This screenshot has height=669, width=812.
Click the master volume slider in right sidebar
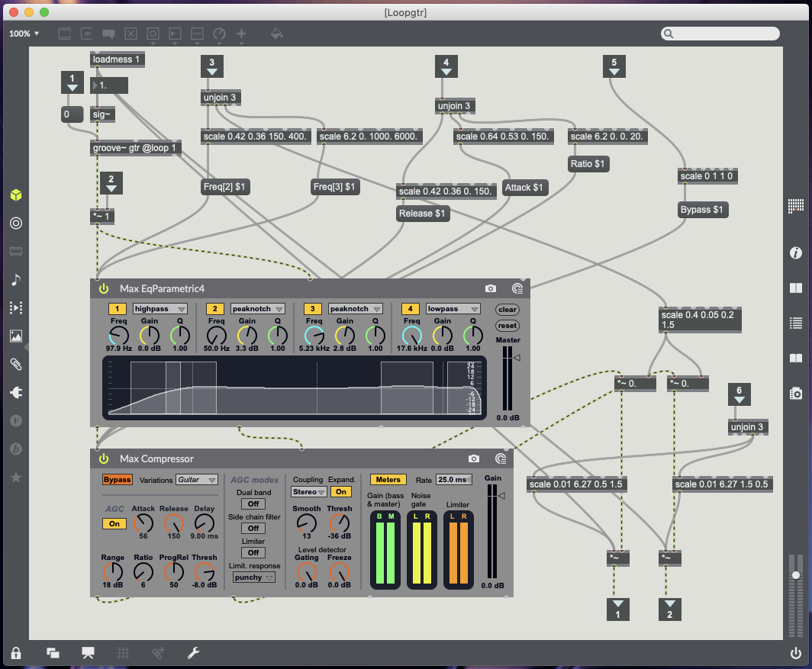tap(796, 574)
